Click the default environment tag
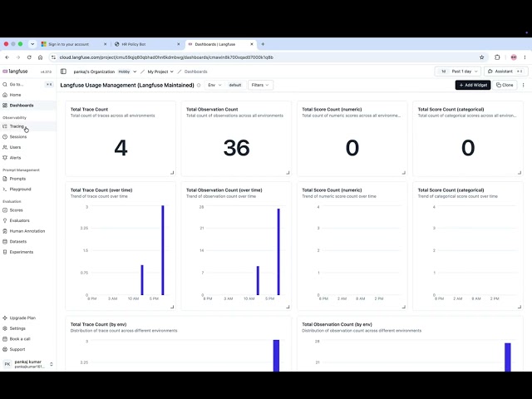 (234, 85)
